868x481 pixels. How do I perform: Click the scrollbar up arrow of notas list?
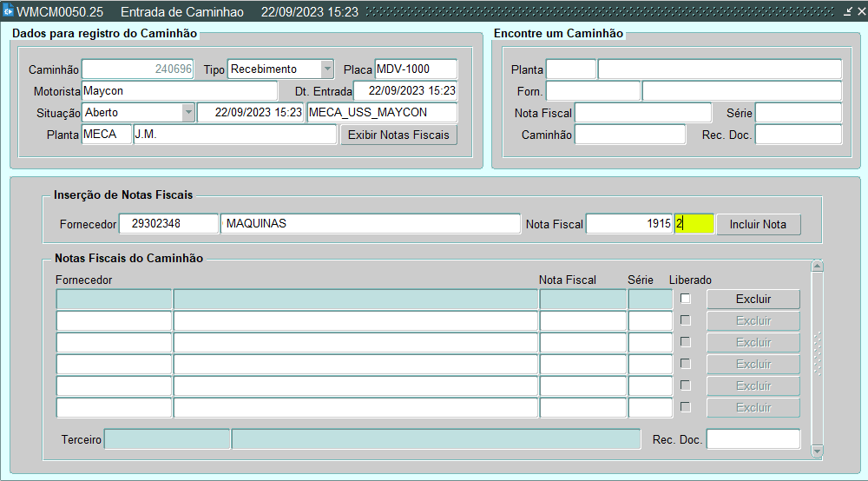coord(817,267)
